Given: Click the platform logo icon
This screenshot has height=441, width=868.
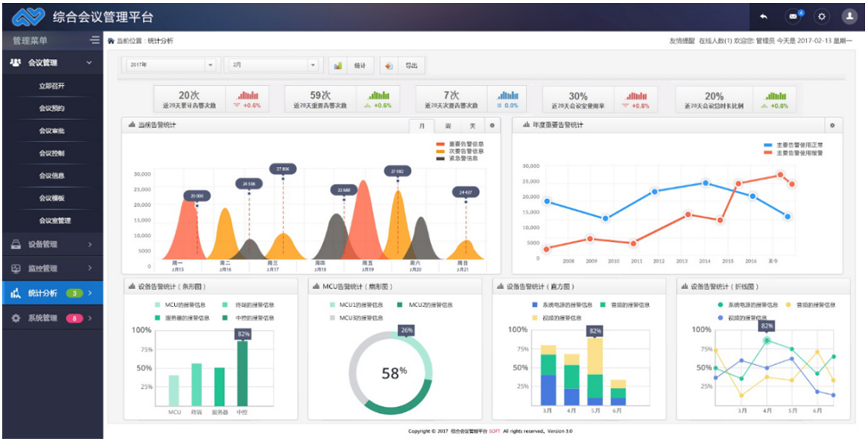Looking at the screenshot, I should pos(28,16).
